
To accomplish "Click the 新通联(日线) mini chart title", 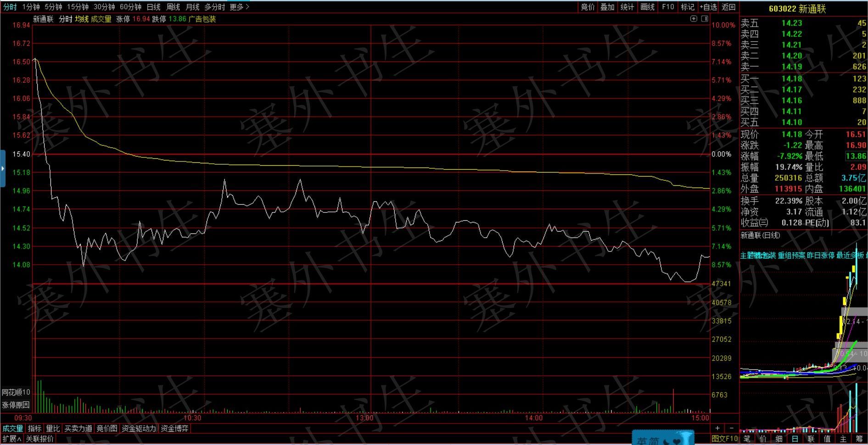I will pos(760,235).
